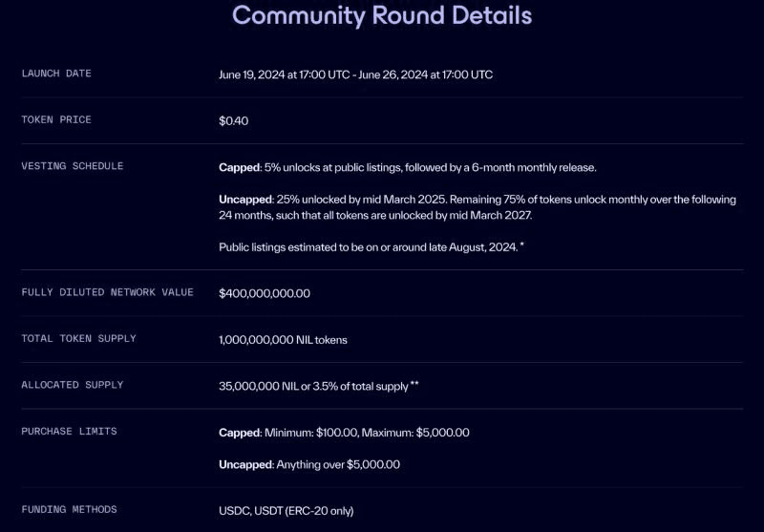Click the $400,000,000.00 valuation value

tap(265, 293)
